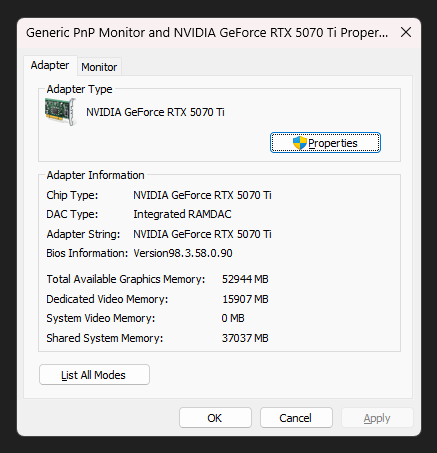The width and height of the screenshot is (437, 453).
Task: Click the 52944 MB total memory value
Action: pyautogui.click(x=245, y=279)
